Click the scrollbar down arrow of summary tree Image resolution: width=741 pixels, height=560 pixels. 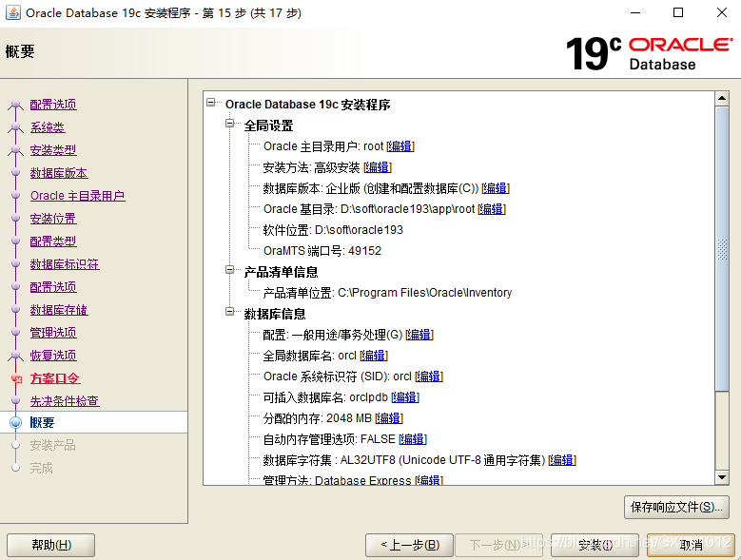point(722,477)
